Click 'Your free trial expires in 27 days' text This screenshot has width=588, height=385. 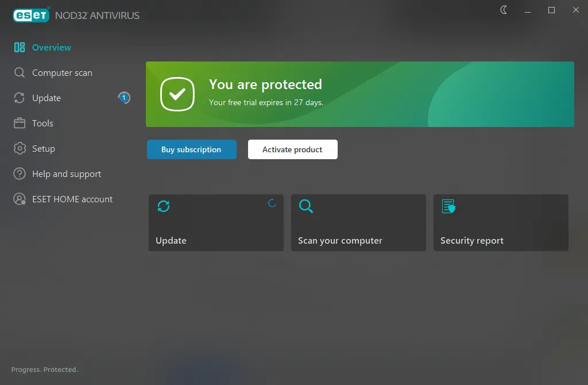coord(266,102)
